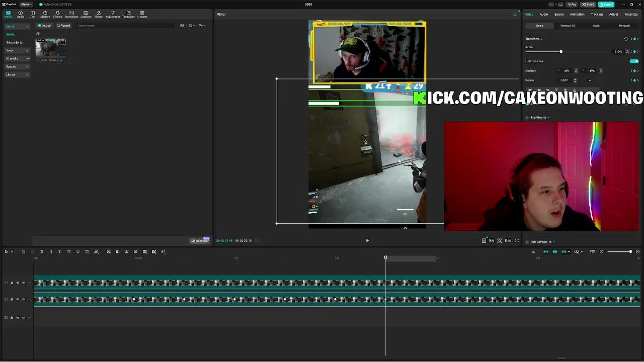Click the Record button
Viewport: 644px width, 362px height.
[63, 26]
